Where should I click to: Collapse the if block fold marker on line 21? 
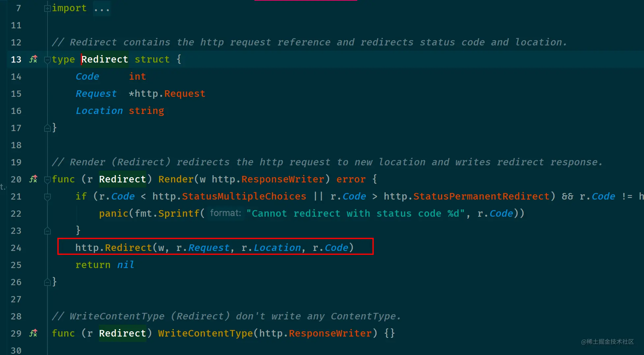47,197
